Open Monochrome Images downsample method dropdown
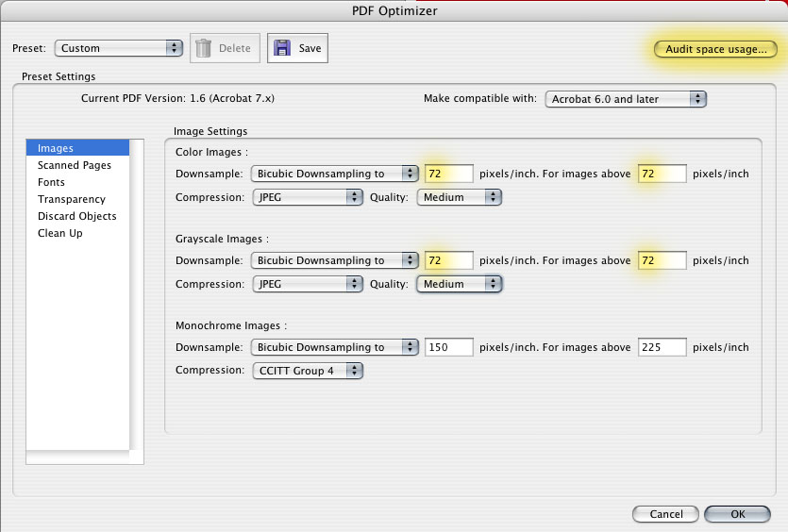The image size is (788, 532). pyautogui.click(x=335, y=348)
